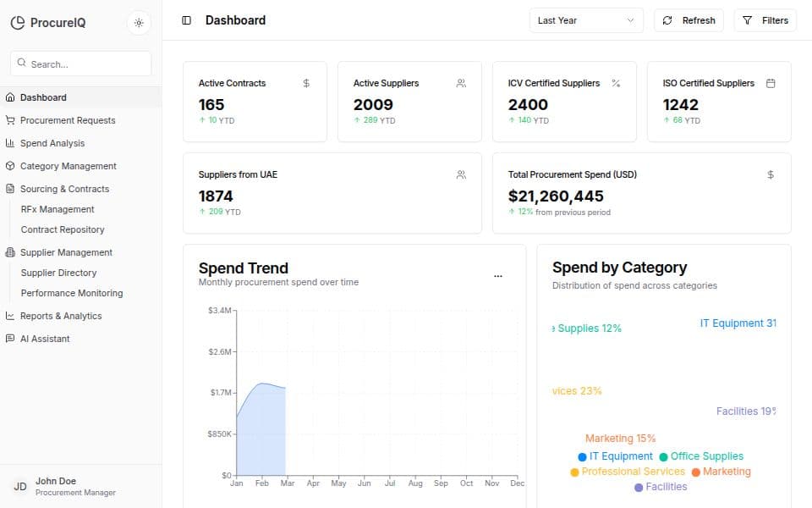The height and width of the screenshot is (508, 812).
Task: Open the Last Year period dropdown
Action: coord(586,20)
